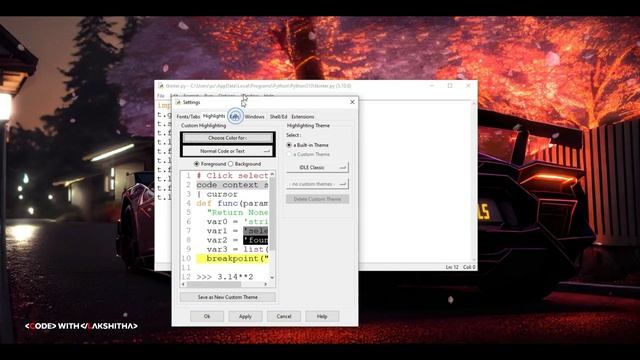Click the Apply button
Viewport: 640px width, 360px height.
coord(245,316)
